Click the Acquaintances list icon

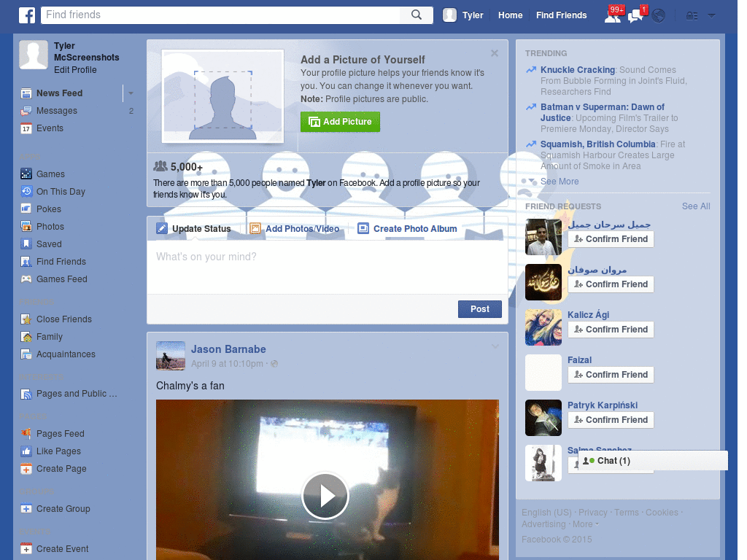pos(26,354)
